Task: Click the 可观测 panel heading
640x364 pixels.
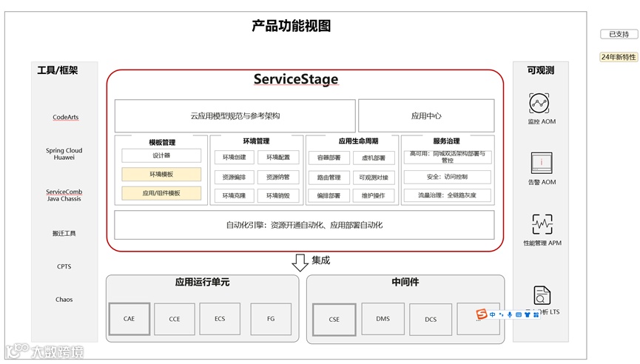Action: tap(541, 70)
